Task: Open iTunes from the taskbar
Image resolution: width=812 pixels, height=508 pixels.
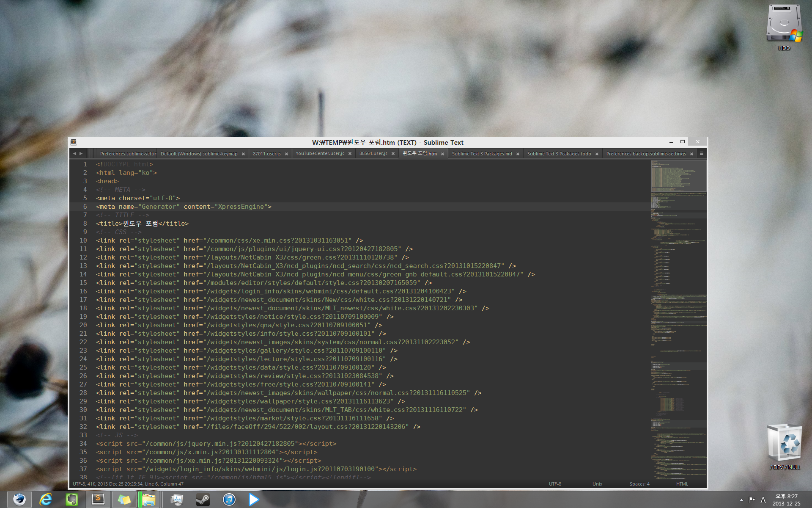Action: (x=229, y=500)
